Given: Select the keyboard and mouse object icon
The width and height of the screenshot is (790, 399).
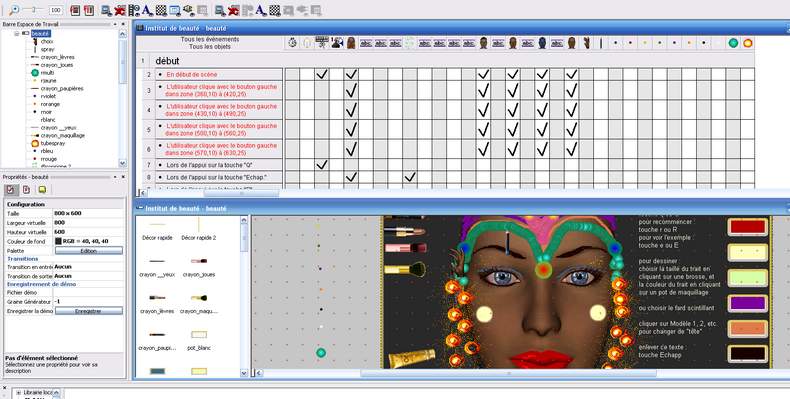Looking at the screenshot, I should [x=321, y=43].
